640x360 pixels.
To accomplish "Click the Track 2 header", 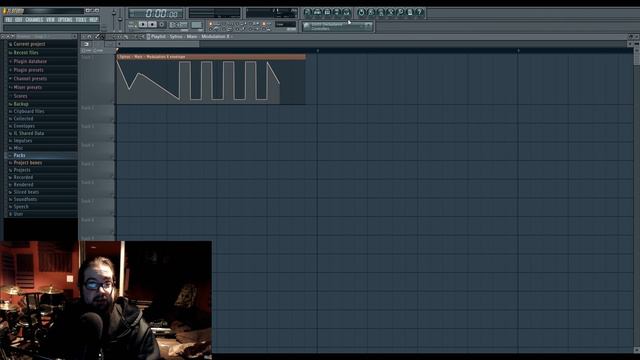I will coord(98,114).
